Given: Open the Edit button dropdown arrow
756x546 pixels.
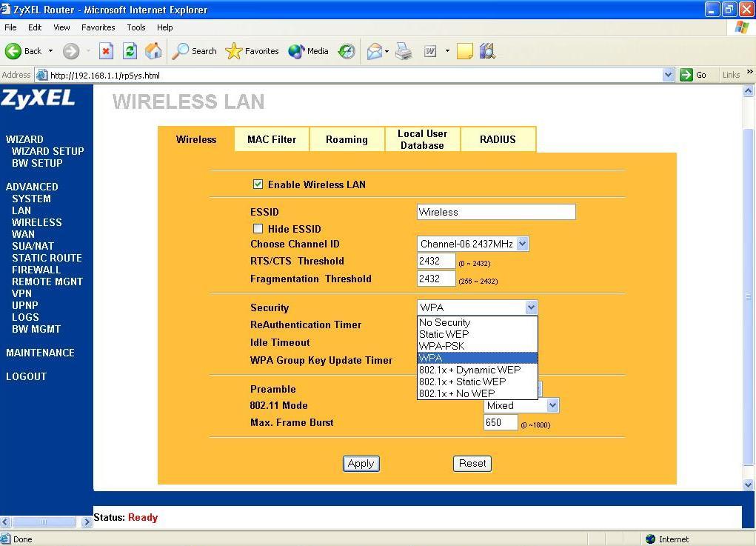Looking at the screenshot, I should [x=447, y=50].
